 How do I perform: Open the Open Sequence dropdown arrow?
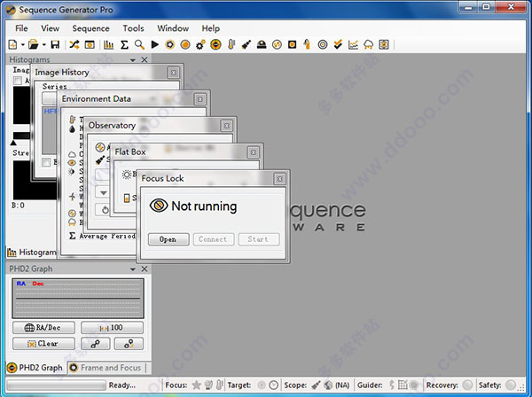[44, 44]
